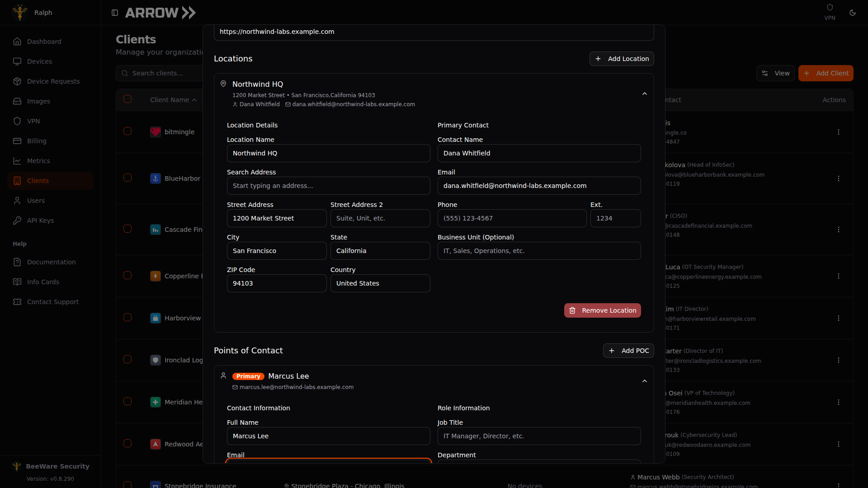The image size is (868, 488).
Task: Open actions menu for bitmingle row
Action: pyautogui.click(x=839, y=132)
